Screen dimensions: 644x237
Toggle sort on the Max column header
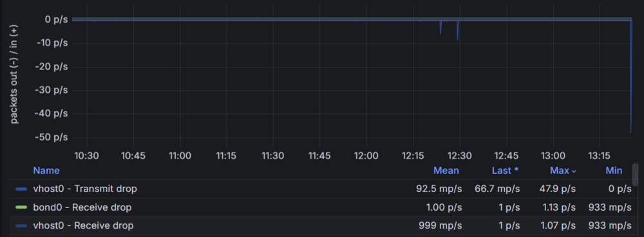click(x=563, y=171)
